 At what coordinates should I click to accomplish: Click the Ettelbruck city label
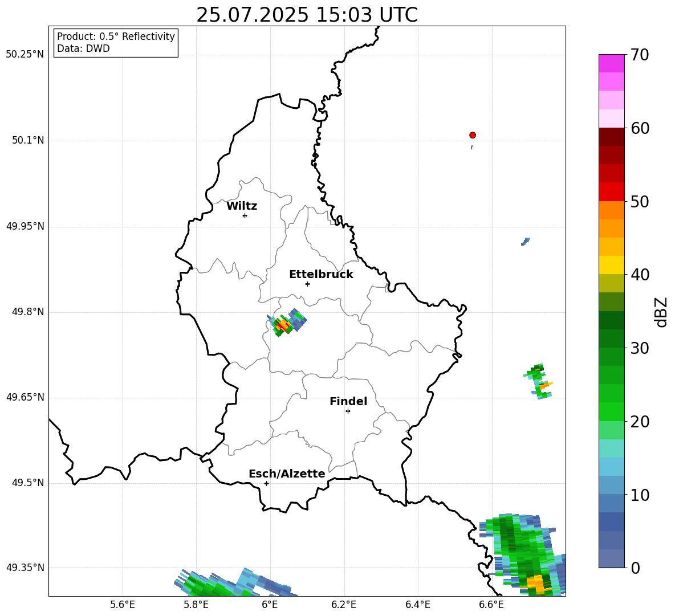click(321, 275)
